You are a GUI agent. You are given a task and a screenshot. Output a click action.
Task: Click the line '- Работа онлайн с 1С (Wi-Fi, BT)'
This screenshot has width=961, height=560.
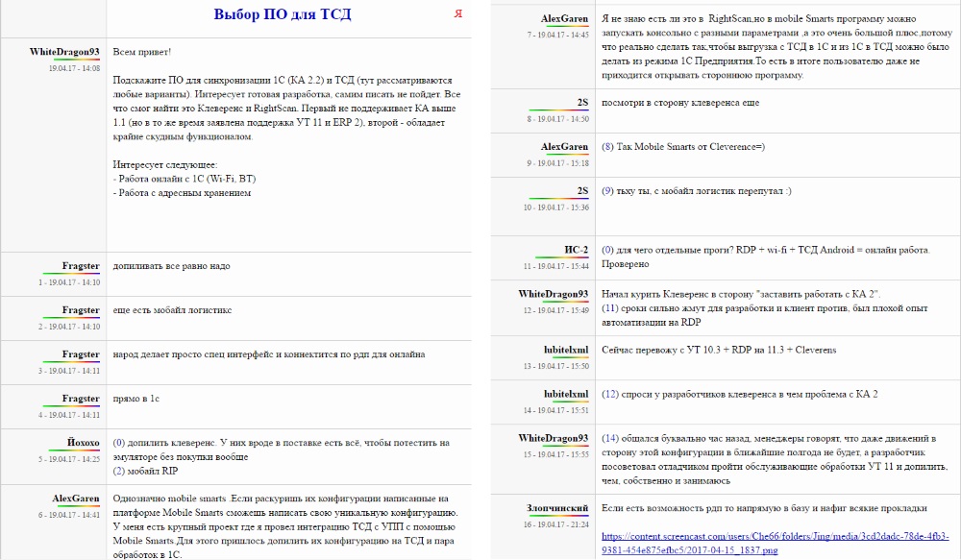(x=185, y=179)
